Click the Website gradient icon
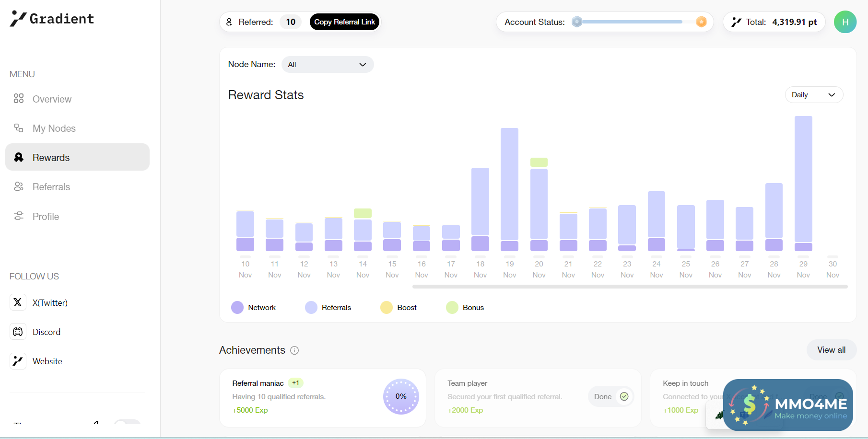The image size is (868, 439). point(18,361)
